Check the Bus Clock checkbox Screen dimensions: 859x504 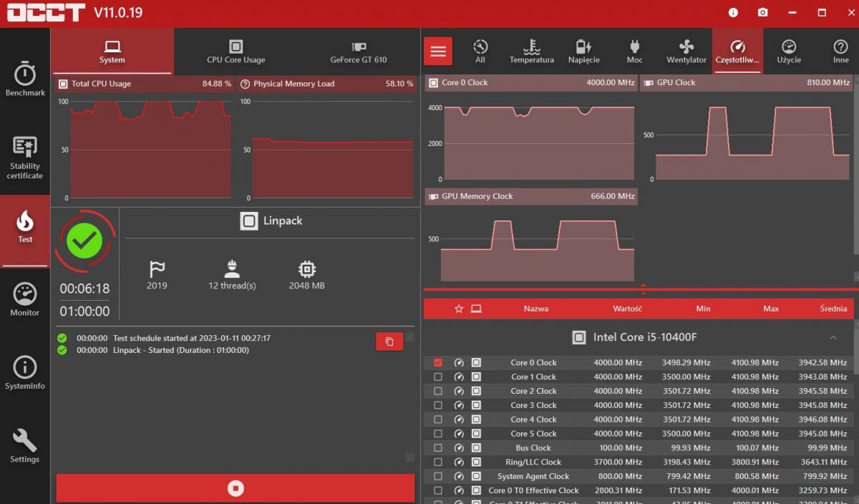tap(438, 447)
